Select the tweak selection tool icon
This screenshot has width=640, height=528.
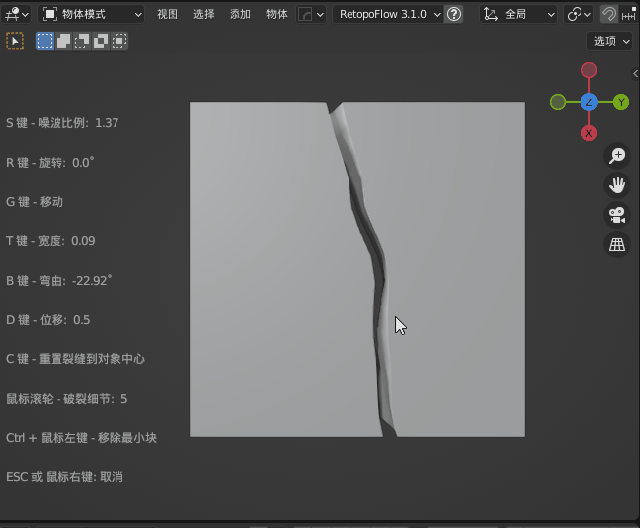[15, 41]
